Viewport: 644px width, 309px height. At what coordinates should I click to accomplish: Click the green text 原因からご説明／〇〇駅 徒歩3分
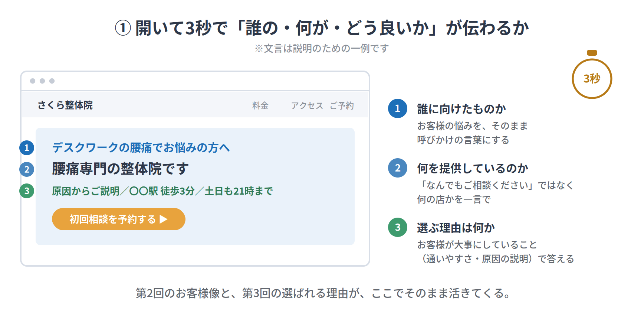point(124,191)
